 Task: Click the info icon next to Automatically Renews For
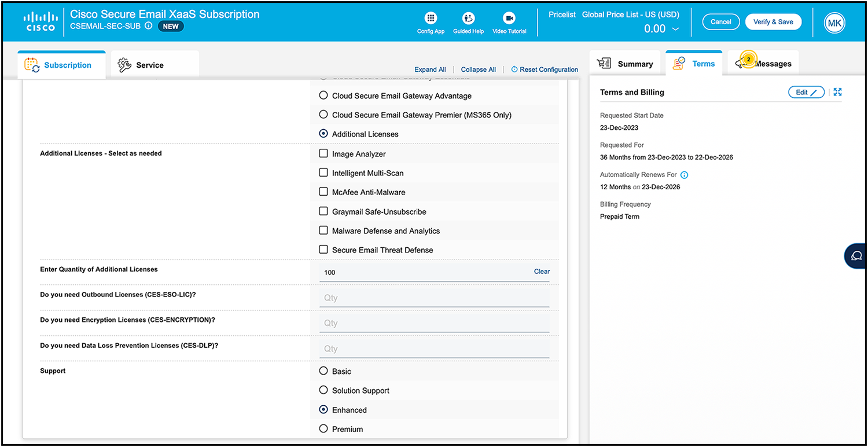coord(684,174)
